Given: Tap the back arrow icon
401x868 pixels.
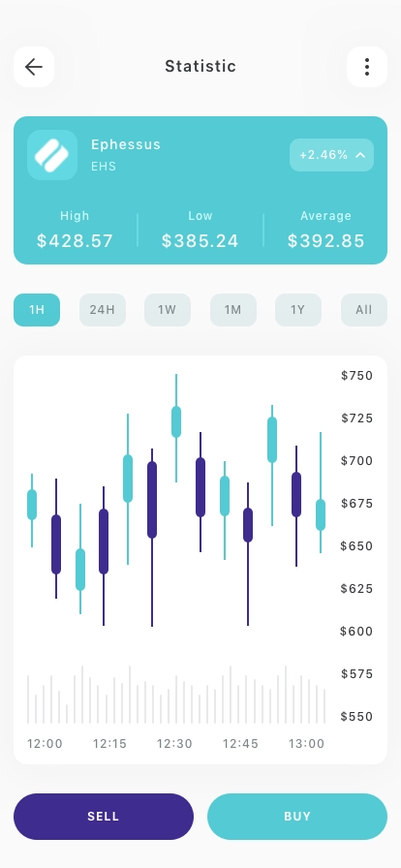Looking at the screenshot, I should tap(34, 67).
